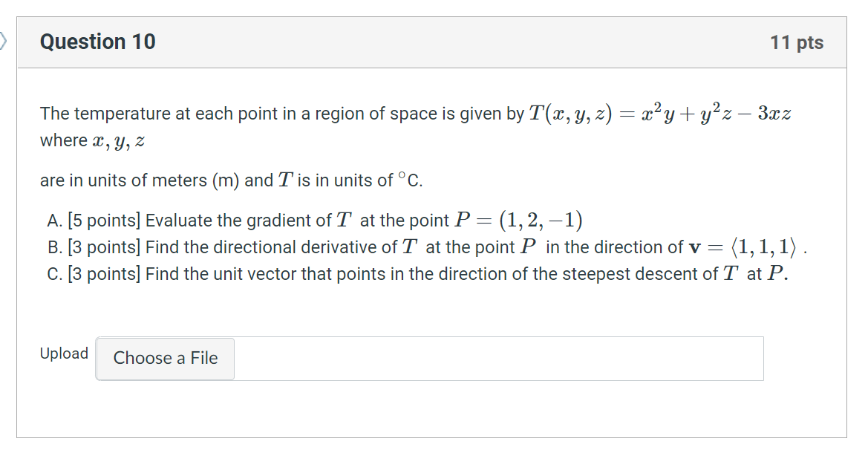Click the T(x,y,z) temperature formula
The image size is (868, 450).
point(660,113)
